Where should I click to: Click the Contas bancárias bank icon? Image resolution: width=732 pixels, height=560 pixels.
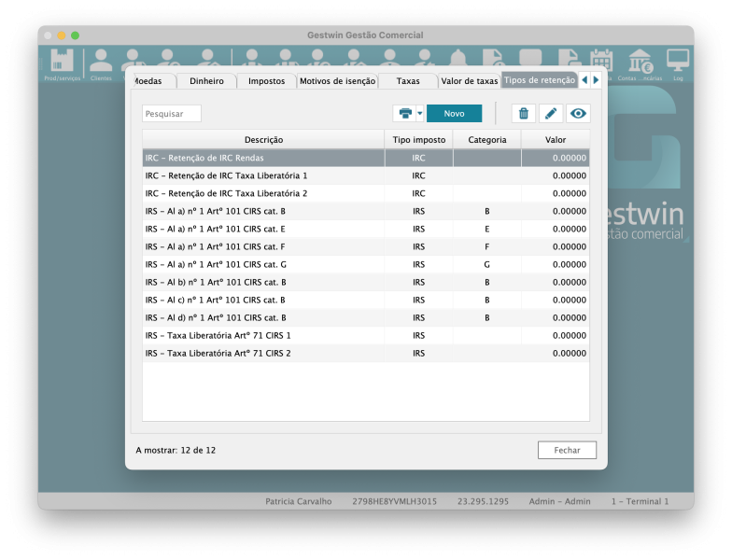[640, 63]
